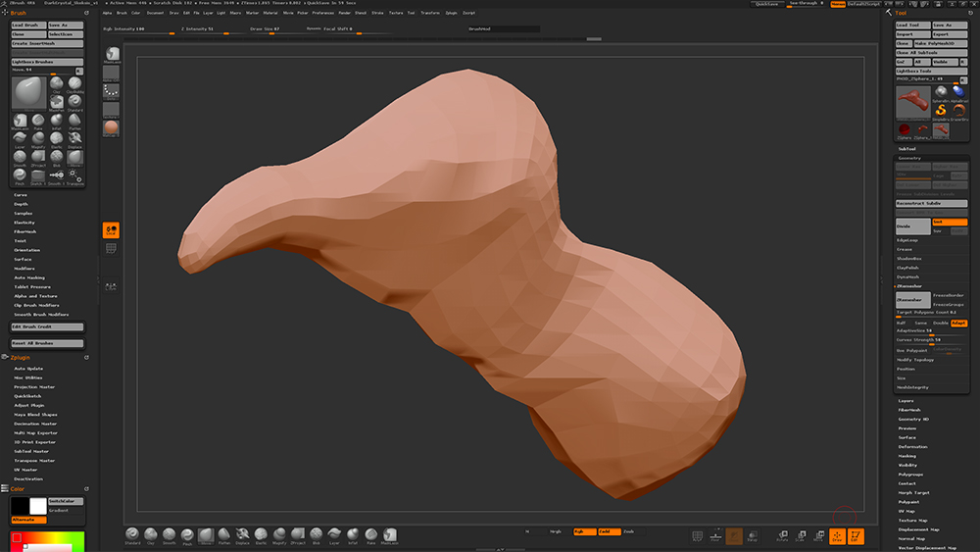980x552 pixels.
Task: Click the Reconstruct Subdiv button
Action: pyautogui.click(x=931, y=203)
